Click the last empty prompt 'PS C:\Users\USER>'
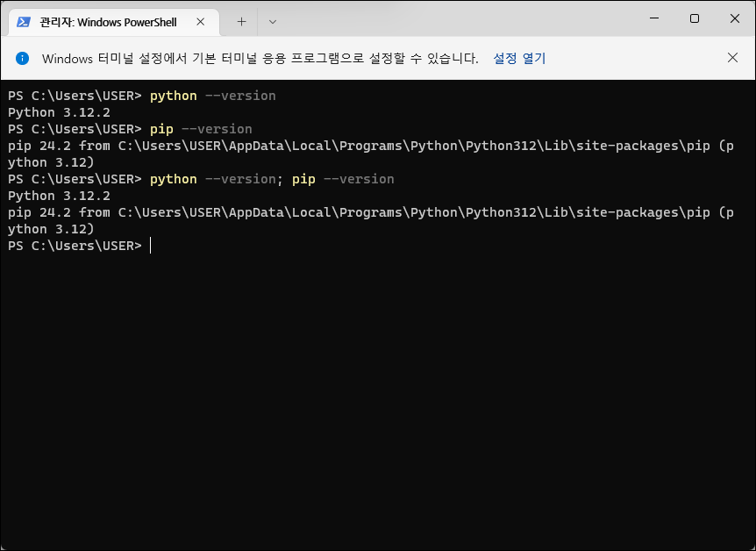 pyautogui.click(x=75, y=246)
